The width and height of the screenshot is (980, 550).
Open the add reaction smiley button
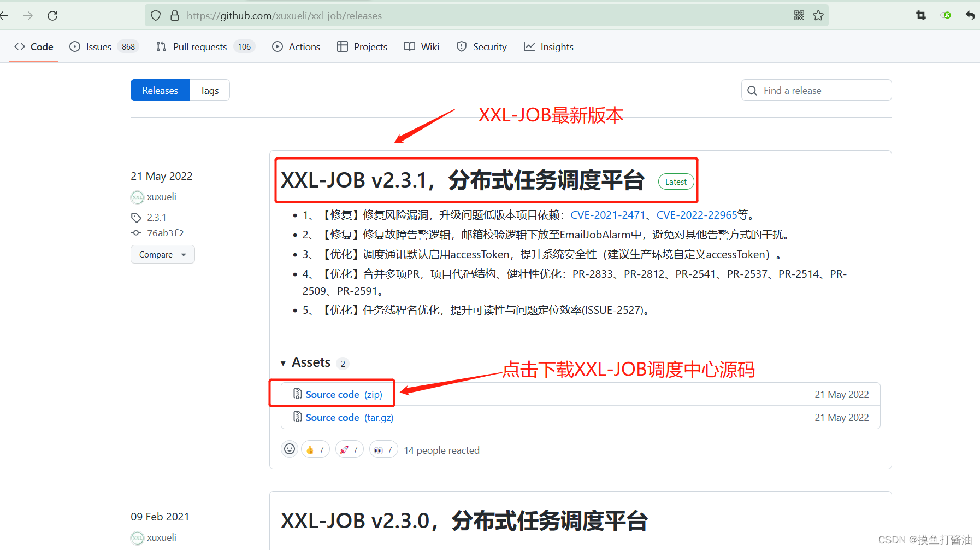pos(290,449)
